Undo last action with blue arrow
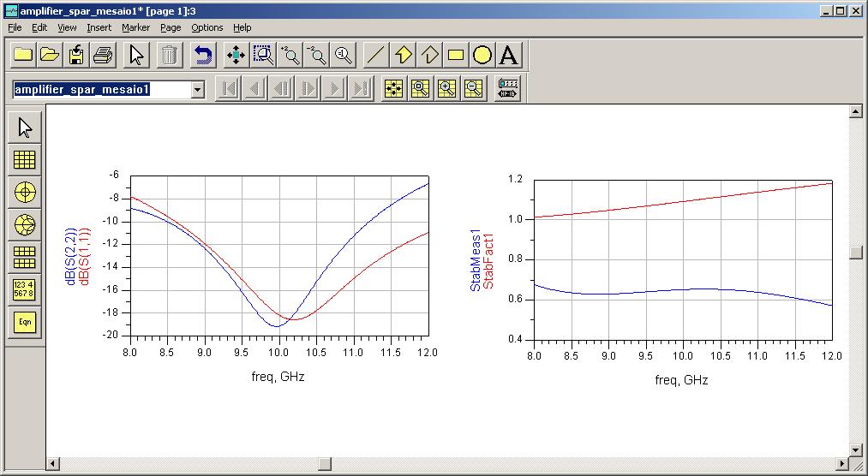The image size is (868, 476). [202, 56]
